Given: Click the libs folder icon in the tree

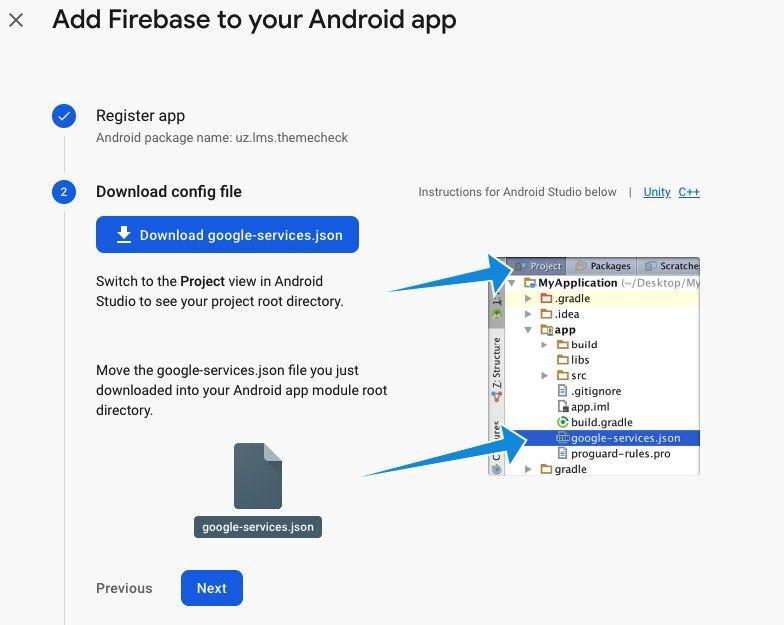Looking at the screenshot, I should [561, 360].
